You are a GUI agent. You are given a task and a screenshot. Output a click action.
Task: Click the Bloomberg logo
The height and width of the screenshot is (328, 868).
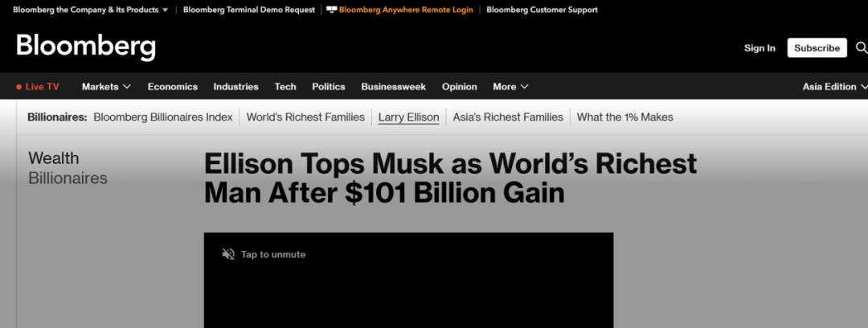(86, 47)
